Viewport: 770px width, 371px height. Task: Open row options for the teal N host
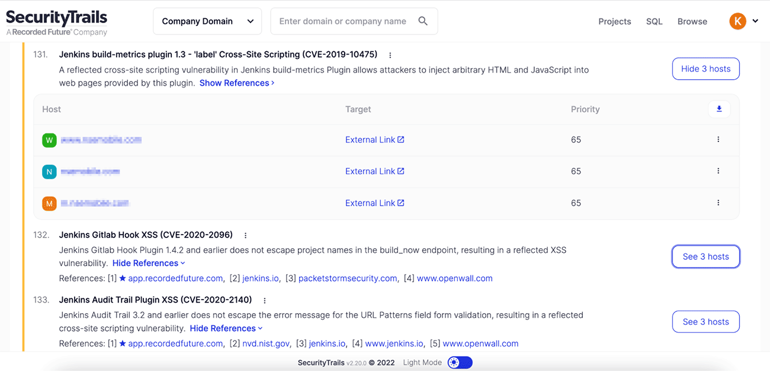(718, 171)
